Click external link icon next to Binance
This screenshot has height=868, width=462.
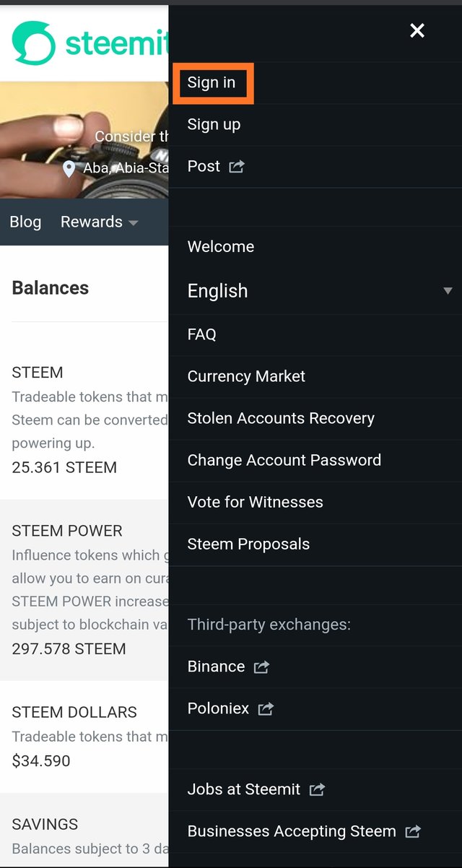[x=261, y=667]
